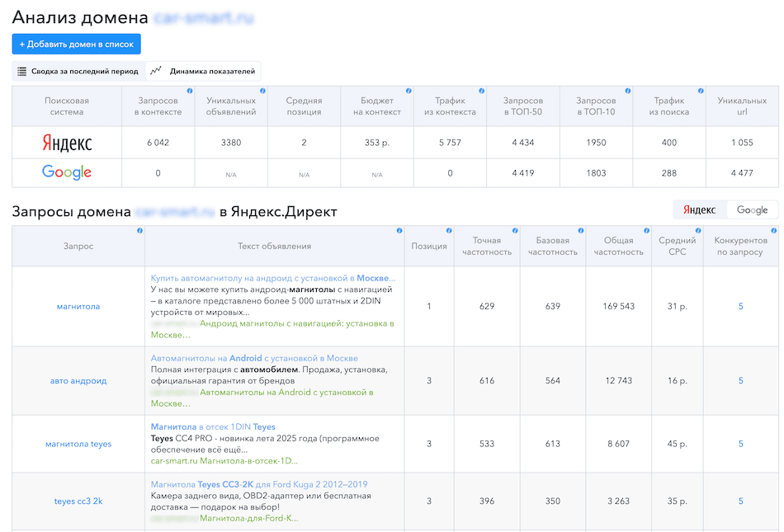This screenshot has width=784, height=532.
Task: Click info icon for Запросов в контексте column
Action: (x=190, y=91)
